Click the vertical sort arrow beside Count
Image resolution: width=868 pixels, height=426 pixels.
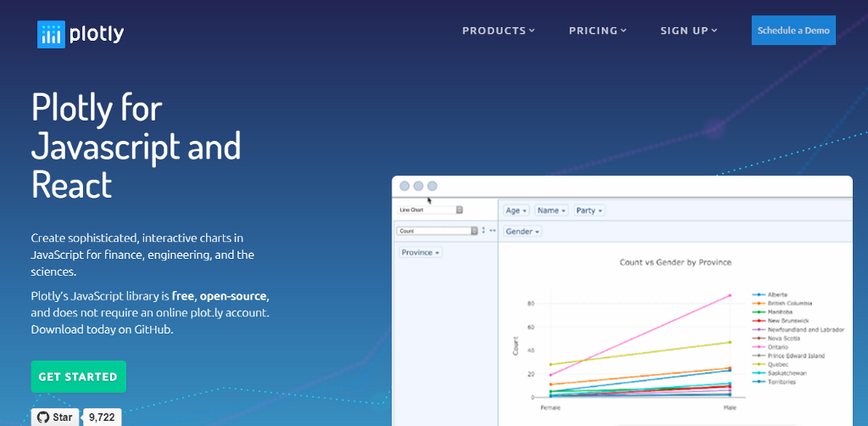tap(484, 231)
